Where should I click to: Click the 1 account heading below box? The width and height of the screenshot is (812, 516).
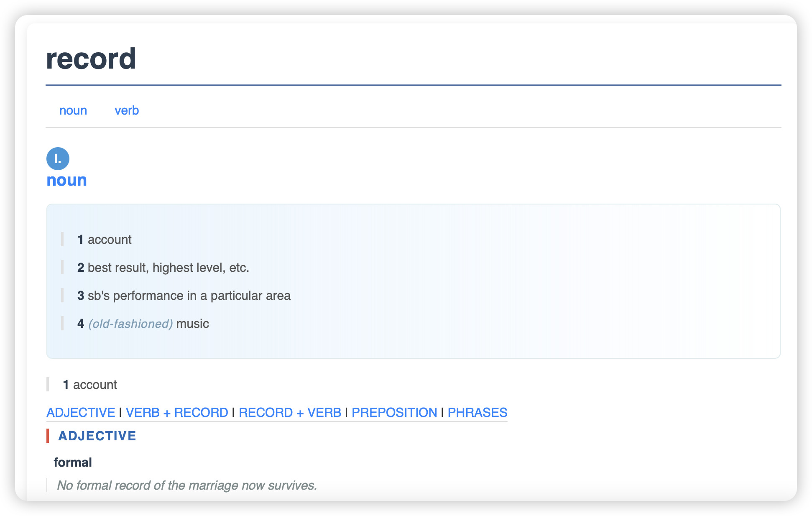tap(90, 385)
